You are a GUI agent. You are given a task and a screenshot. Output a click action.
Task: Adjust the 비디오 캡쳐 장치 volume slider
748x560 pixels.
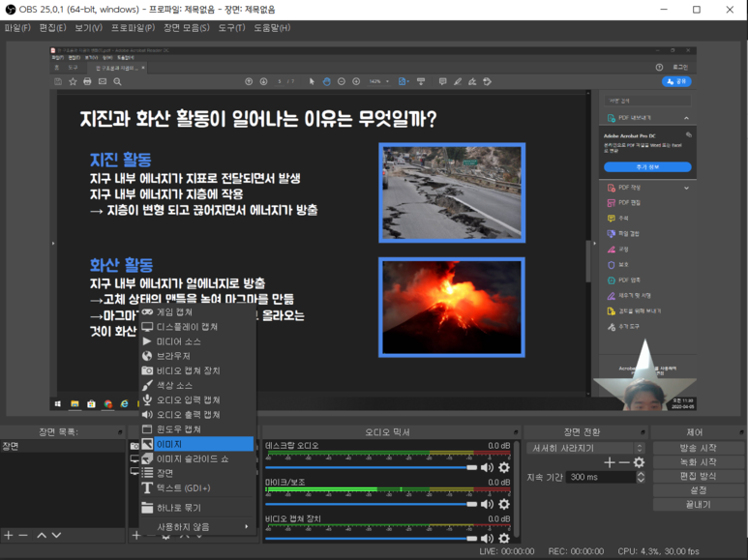372,539
